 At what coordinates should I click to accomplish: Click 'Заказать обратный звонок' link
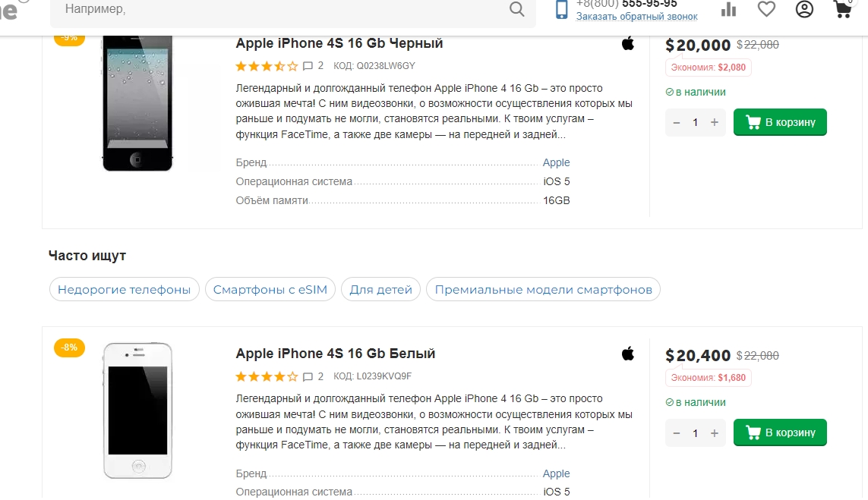(x=636, y=16)
